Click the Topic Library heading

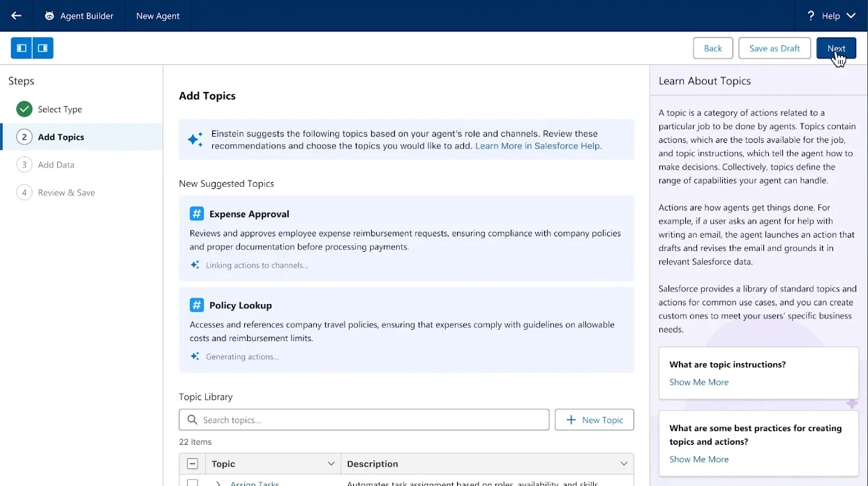click(206, 397)
